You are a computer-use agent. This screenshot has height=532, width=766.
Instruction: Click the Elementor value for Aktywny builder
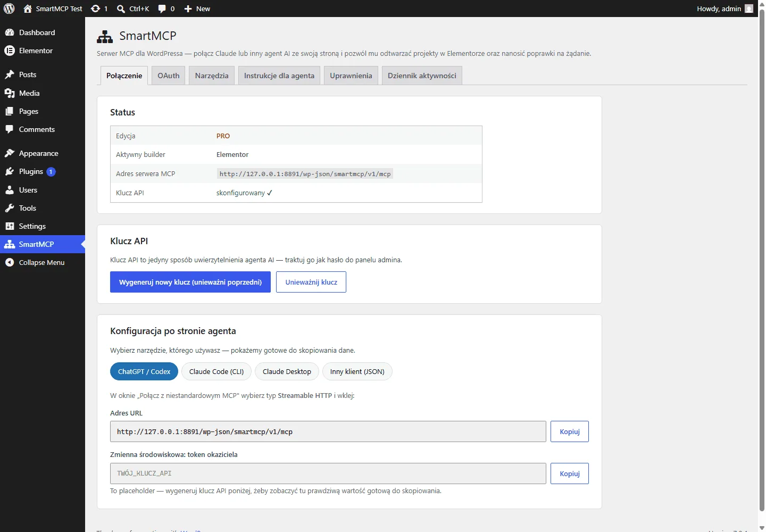[232, 154]
